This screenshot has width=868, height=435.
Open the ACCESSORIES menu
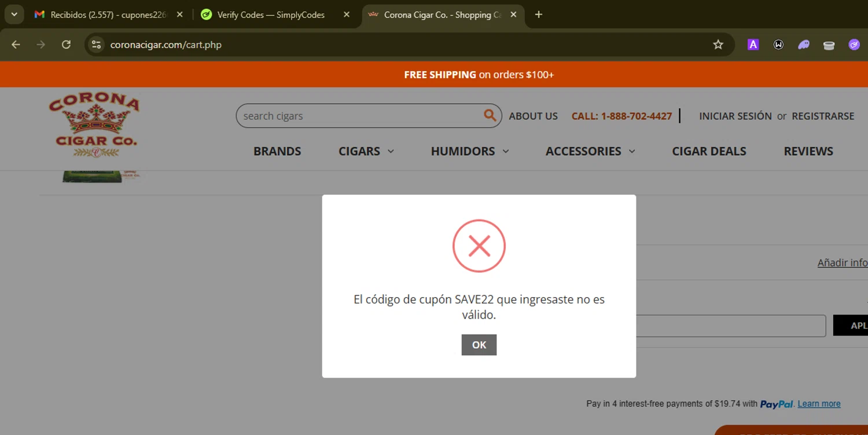(x=583, y=151)
